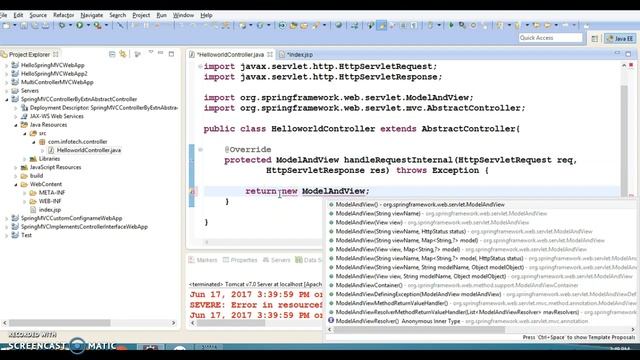The height and width of the screenshot is (360, 640).
Task: Toggle Link with Editor in Project Explorer
Action: [123, 54]
